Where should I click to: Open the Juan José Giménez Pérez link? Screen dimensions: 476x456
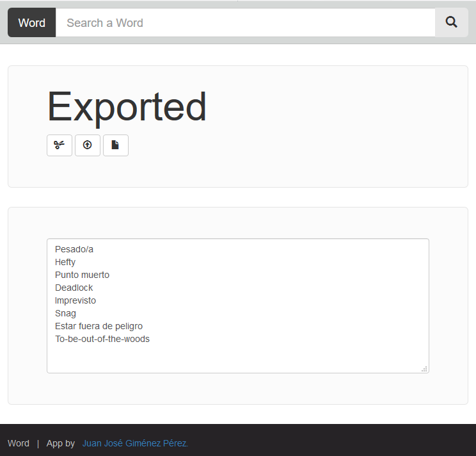click(x=135, y=443)
